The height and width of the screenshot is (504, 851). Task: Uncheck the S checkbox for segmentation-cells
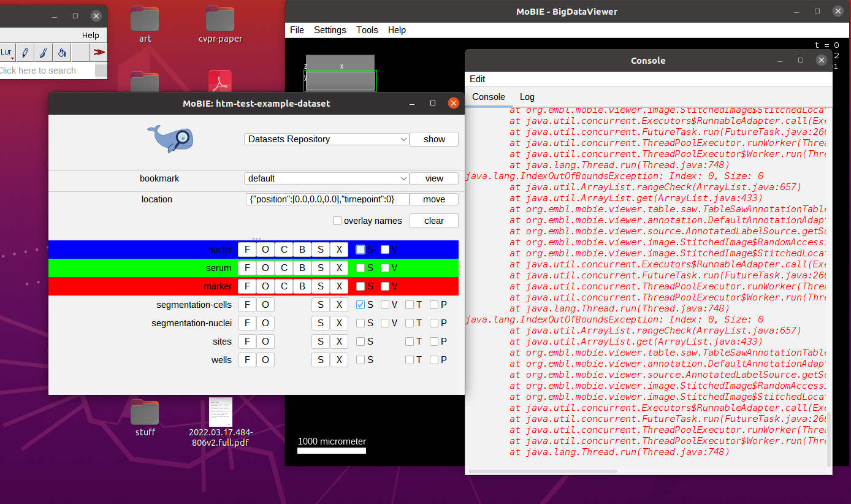tap(359, 304)
